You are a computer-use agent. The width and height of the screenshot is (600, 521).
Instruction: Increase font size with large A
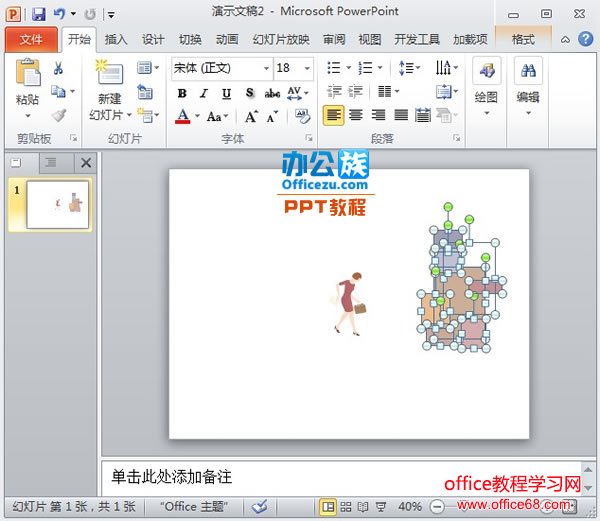[x=251, y=116]
